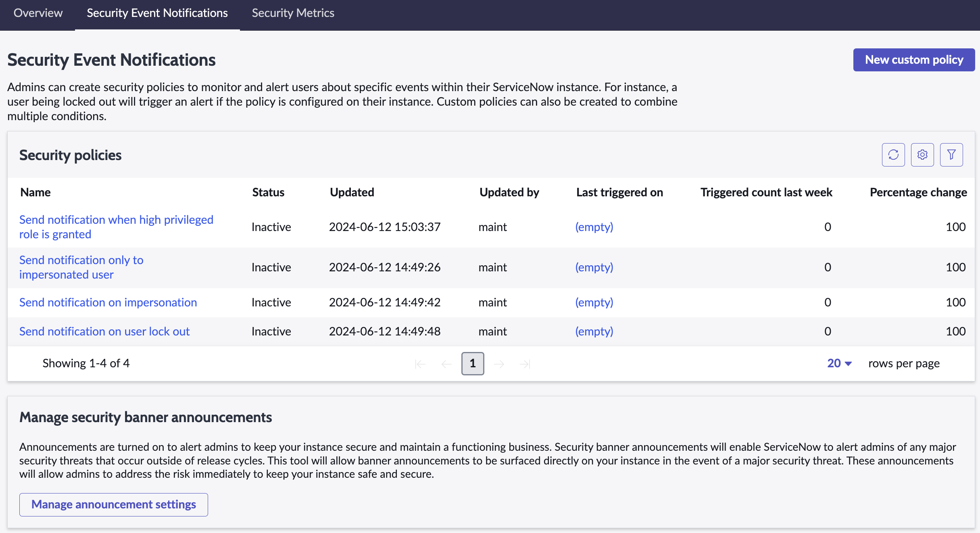Open the Security policies filter
Image resolution: width=980 pixels, height=533 pixels.
point(951,155)
